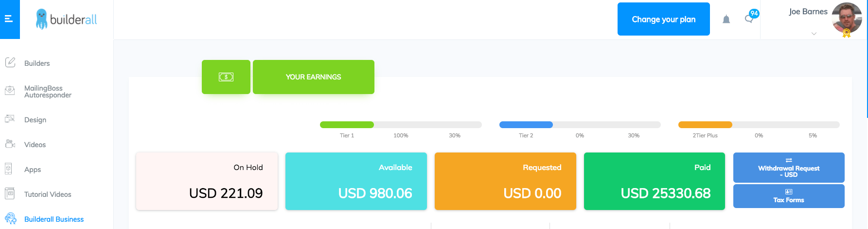Click Withdrawal Request - USD button
The width and height of the screenshot is (868, 229).
pos(788,168)
